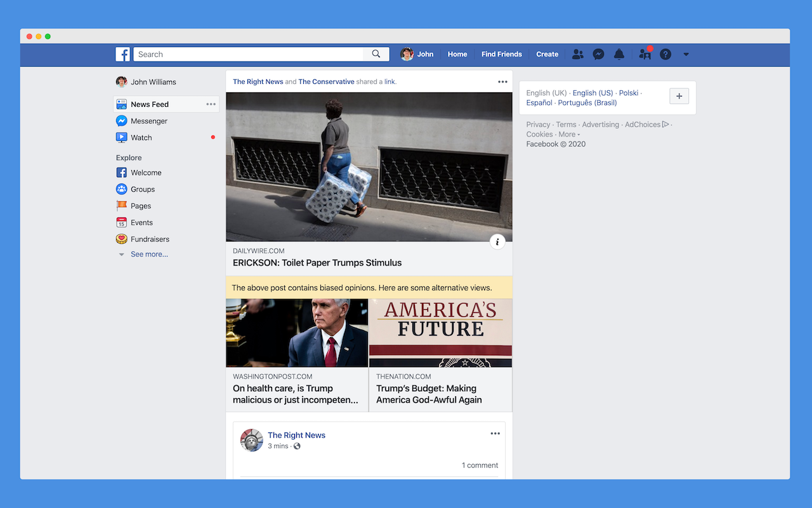Switch language to Español

[x=539, y=102]
